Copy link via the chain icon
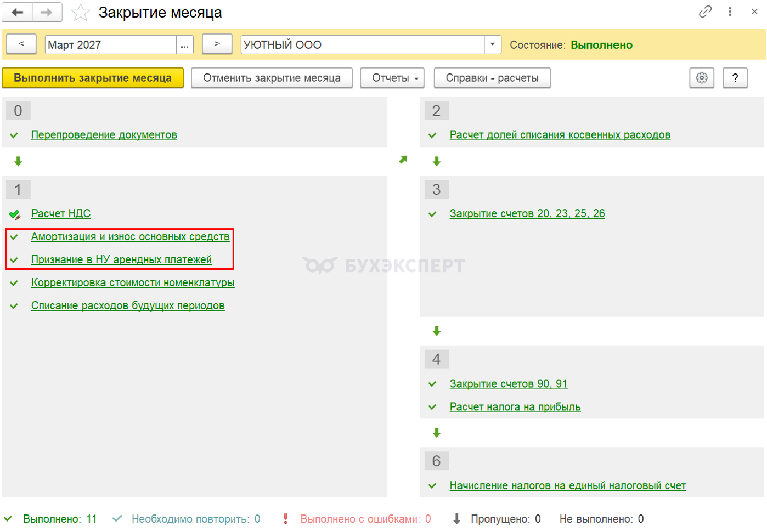 pos(705,12)
